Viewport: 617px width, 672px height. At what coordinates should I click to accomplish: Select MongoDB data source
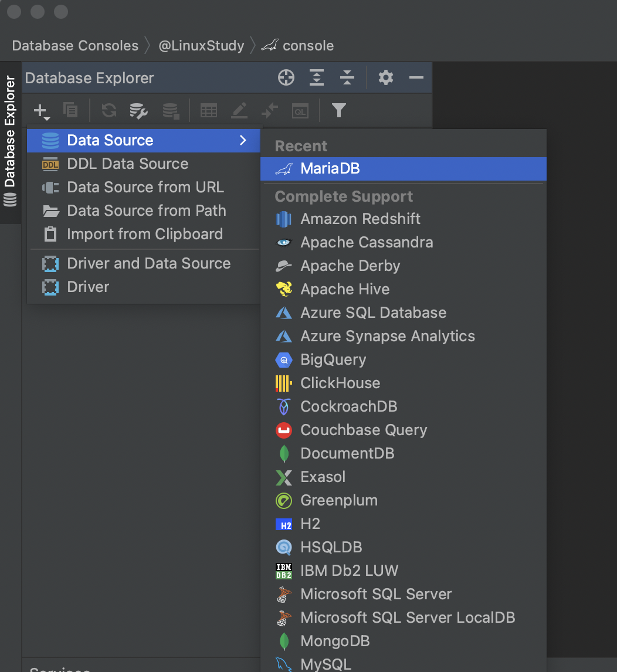[x=404, y=641]
